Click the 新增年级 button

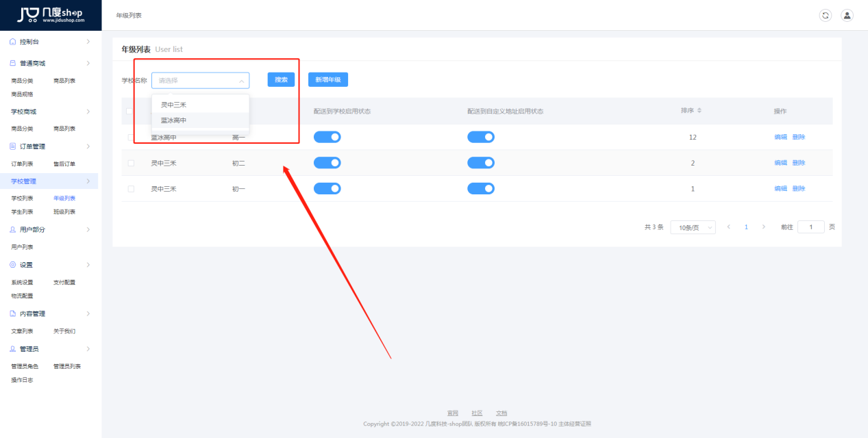point(328,80)
